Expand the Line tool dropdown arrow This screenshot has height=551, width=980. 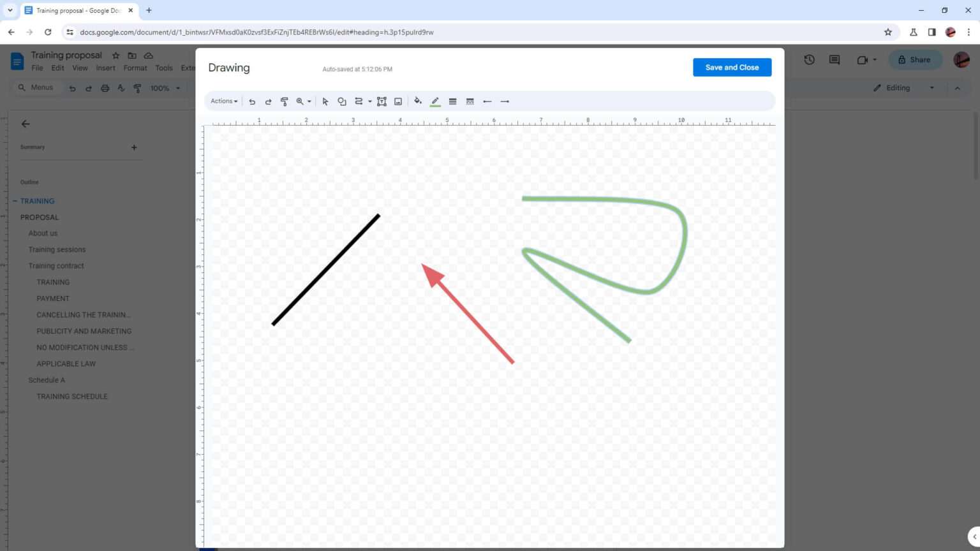(x=369, y=101)
